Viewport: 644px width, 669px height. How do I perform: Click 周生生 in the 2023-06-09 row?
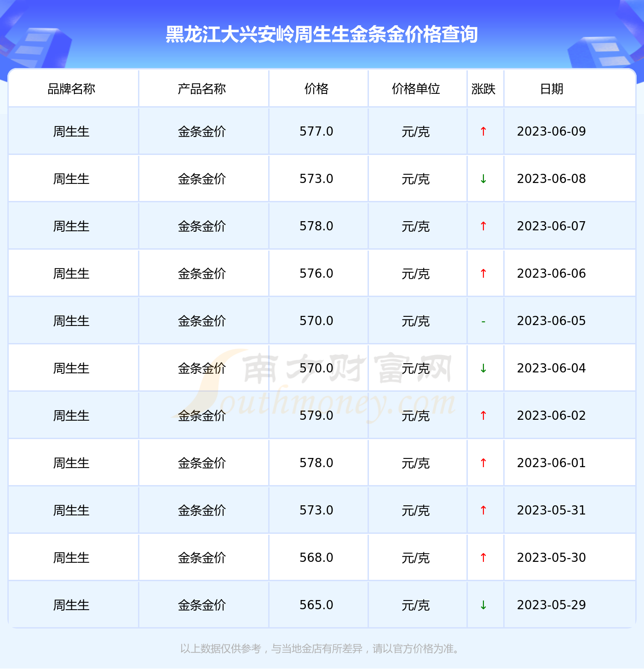click(x=71, y=132)
